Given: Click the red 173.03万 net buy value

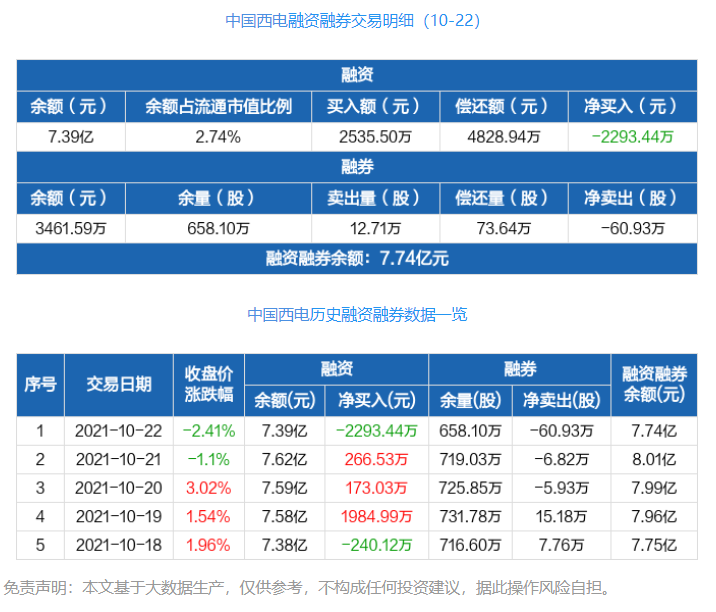Looking at the screenshot, I should tap(377, 488).
